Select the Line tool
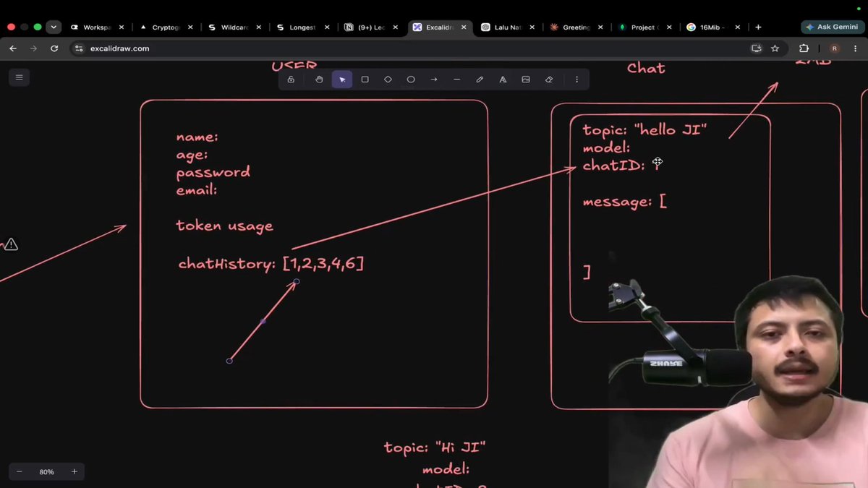This screenshot has height=488, width=868. 456,80
